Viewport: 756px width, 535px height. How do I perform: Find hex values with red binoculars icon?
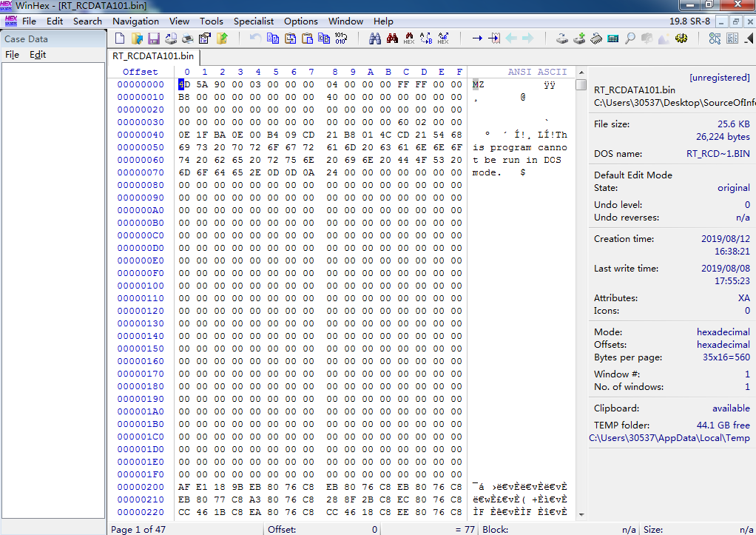(392, 38)
